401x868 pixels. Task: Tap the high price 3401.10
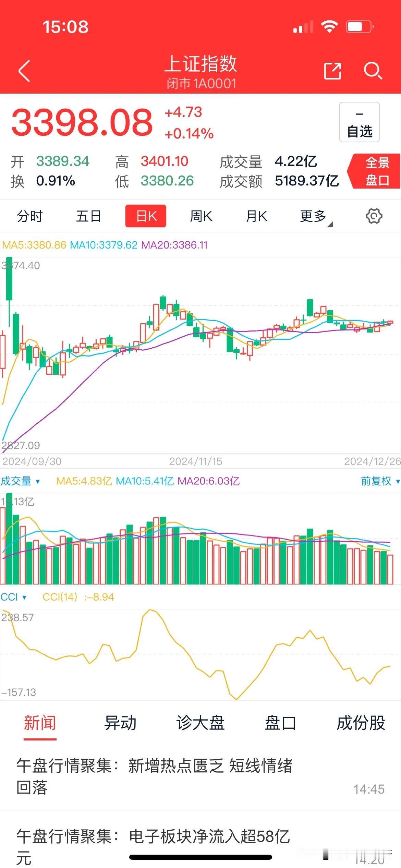click(x=165, y=161)
